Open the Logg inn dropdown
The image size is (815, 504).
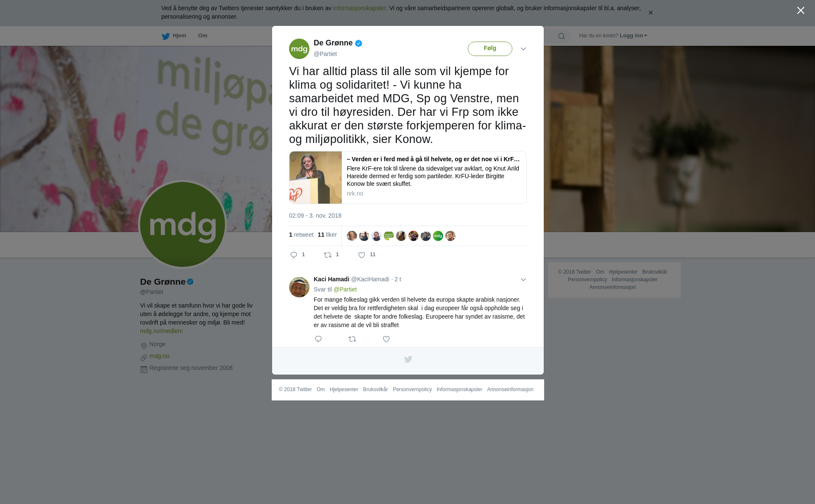[633, 36]
